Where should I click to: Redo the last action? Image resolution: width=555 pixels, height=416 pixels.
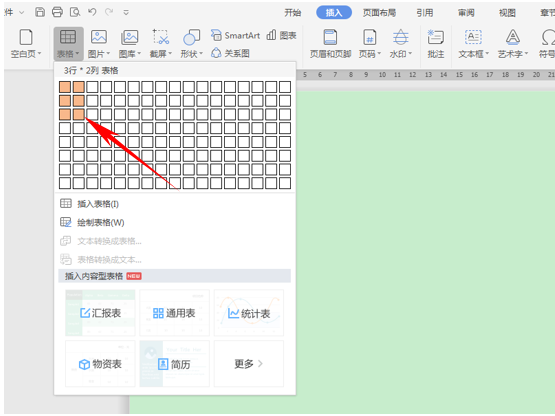tap(109, 12)
